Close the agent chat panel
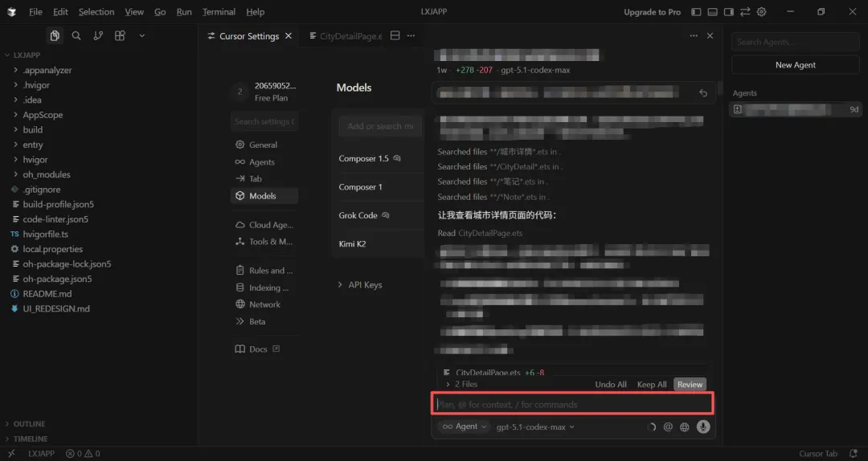 (x=710, y=35)
